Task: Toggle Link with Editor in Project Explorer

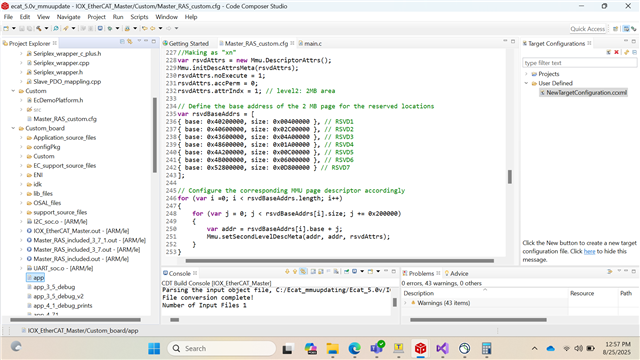Action: coord(130,42)
